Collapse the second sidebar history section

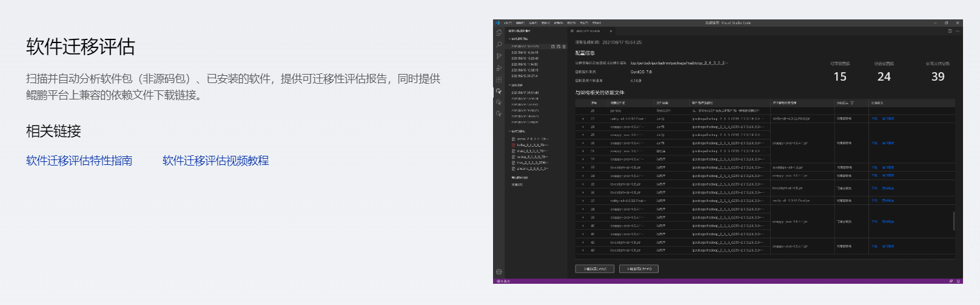pyautogui.click(x=516, y=85)
